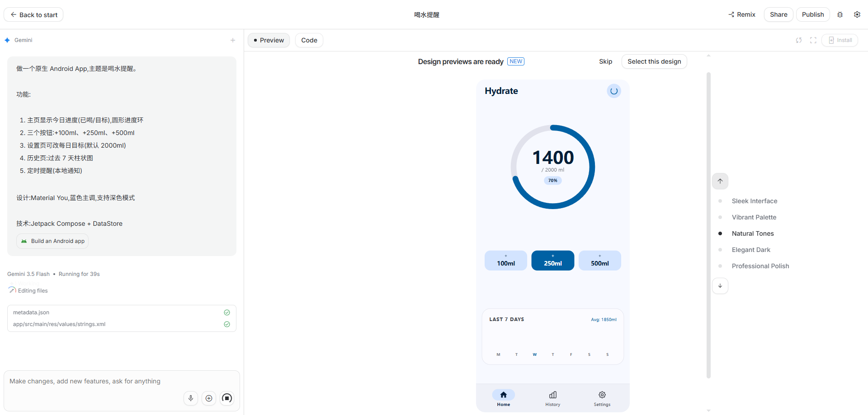Skip the design previews
Screen dimensions: 868x415
[606, 61]
